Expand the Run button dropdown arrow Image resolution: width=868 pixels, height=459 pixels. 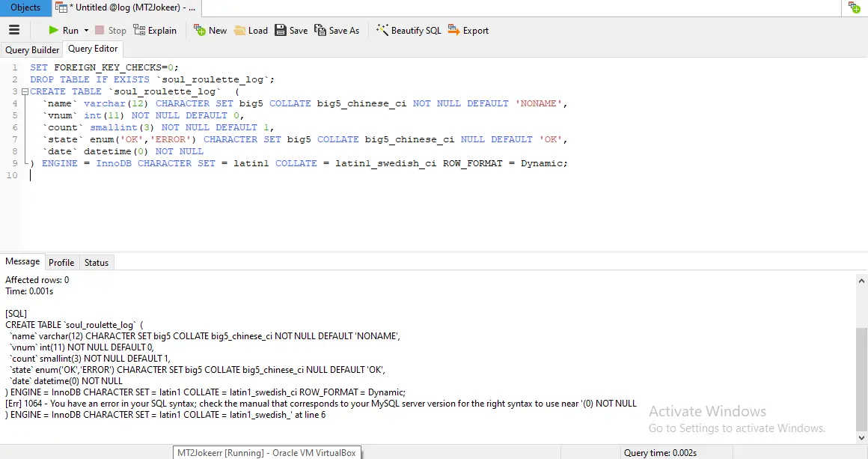pyautogui.click(x=86, y=31)
